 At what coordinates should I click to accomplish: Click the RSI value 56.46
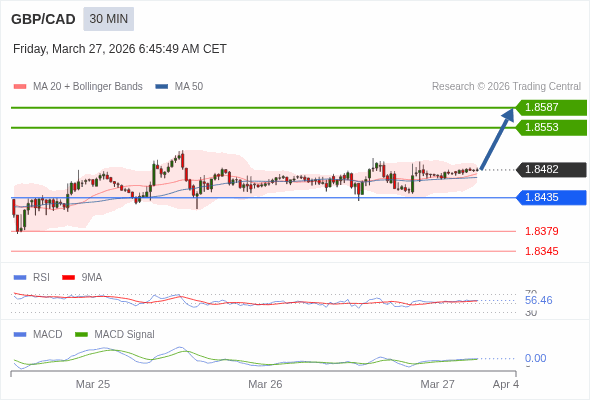coord(538,300)
